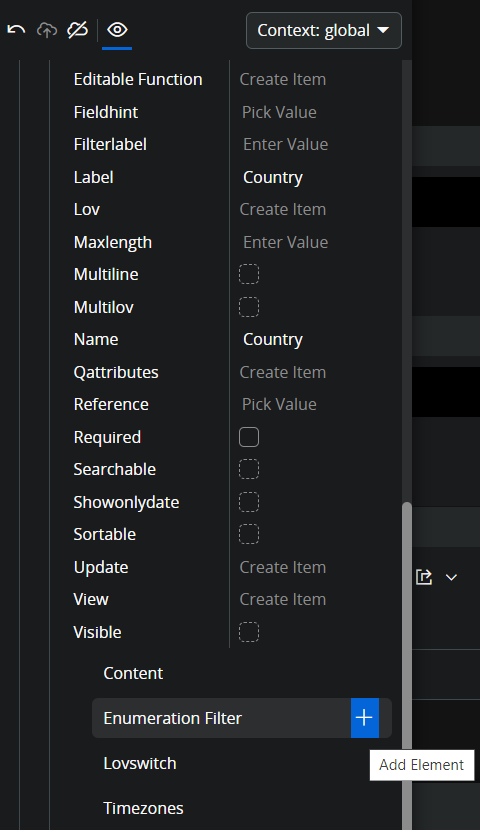Open the Context: global dropdown
Screen dimensions: 480x830
(323, 31)
